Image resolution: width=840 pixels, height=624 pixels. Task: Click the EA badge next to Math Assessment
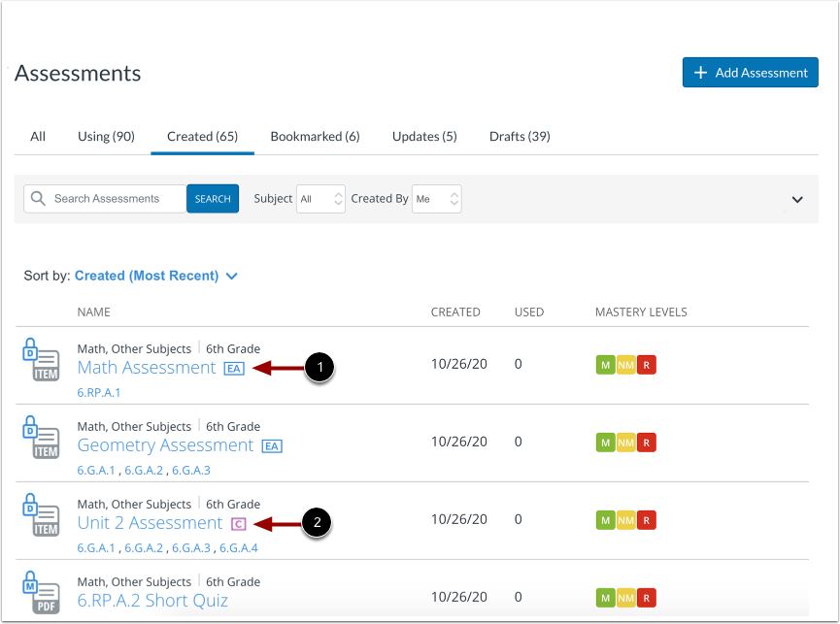point(233,368)
